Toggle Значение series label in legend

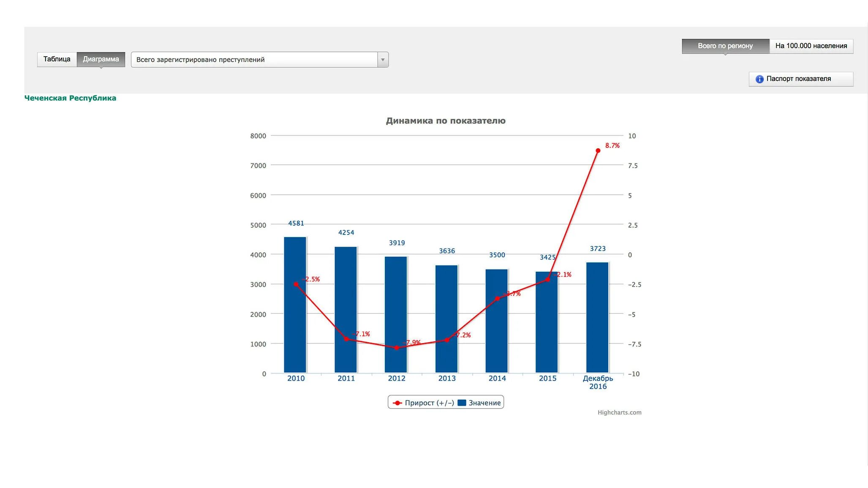coord(484,403)
